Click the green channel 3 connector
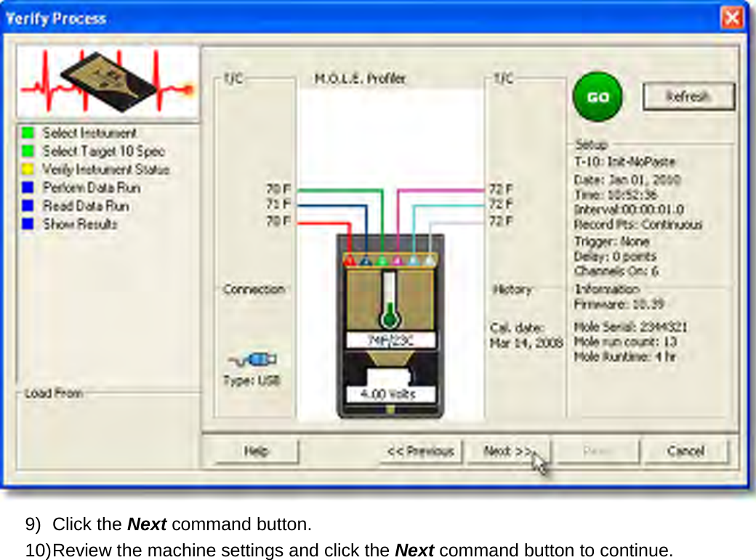The height and width of the screenshot is (560, 756). (x=382, y=261)
